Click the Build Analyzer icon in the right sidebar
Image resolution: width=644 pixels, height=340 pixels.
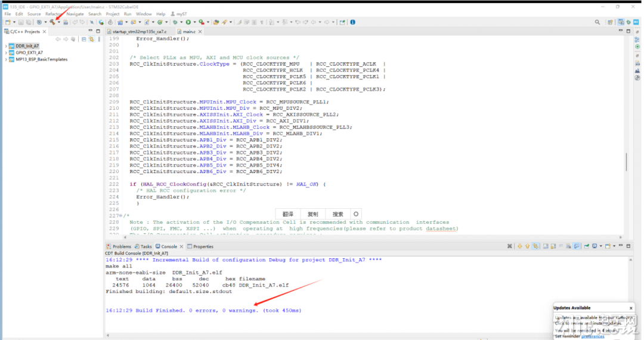point(637,64)
